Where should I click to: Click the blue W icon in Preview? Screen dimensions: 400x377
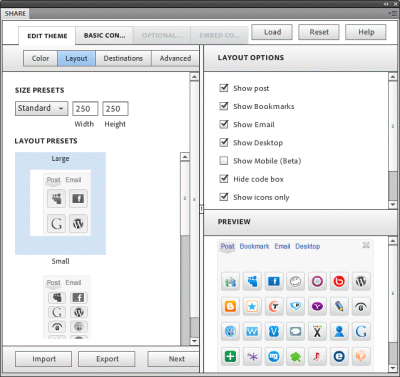click(252, 331)
